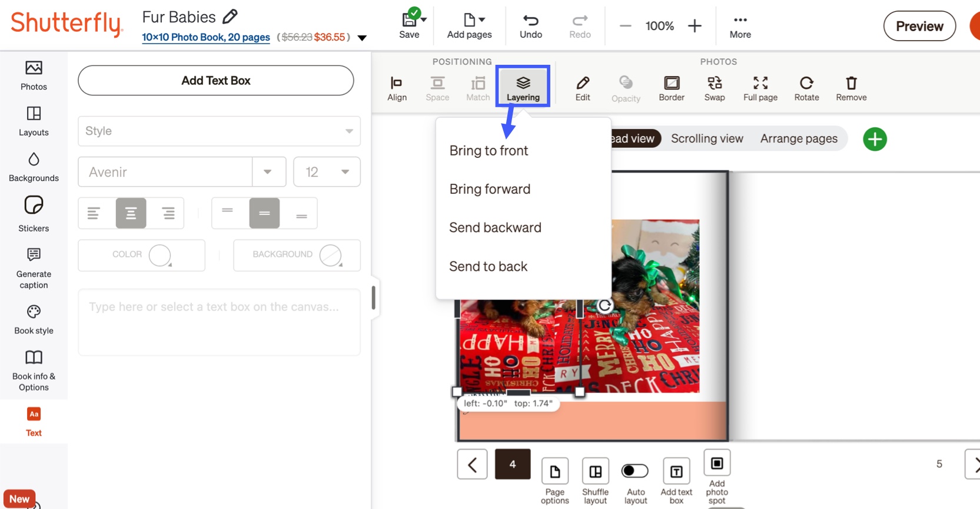
Task: Open the Layouts sidebar panel
Action: coord(34,121)
